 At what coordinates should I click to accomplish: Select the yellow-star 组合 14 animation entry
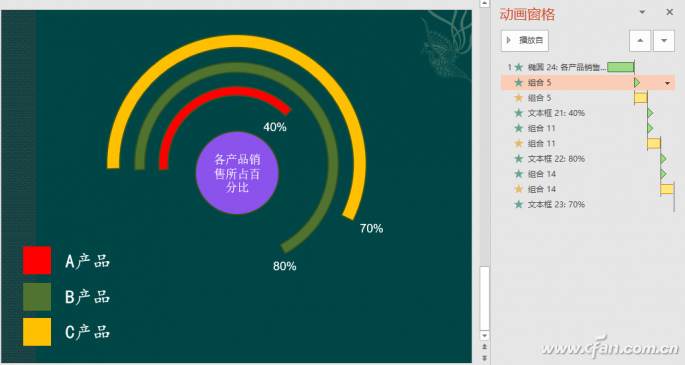click(588, 189)
